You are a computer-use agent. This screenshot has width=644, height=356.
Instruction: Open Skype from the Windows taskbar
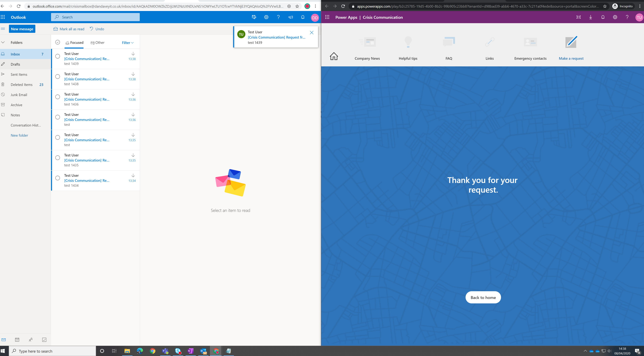[178, 351]
